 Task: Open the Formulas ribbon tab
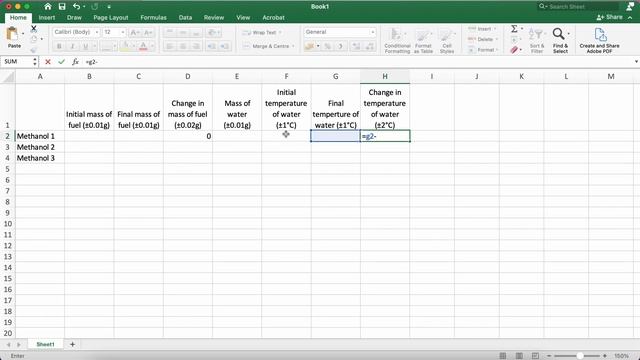pos(153,18)
